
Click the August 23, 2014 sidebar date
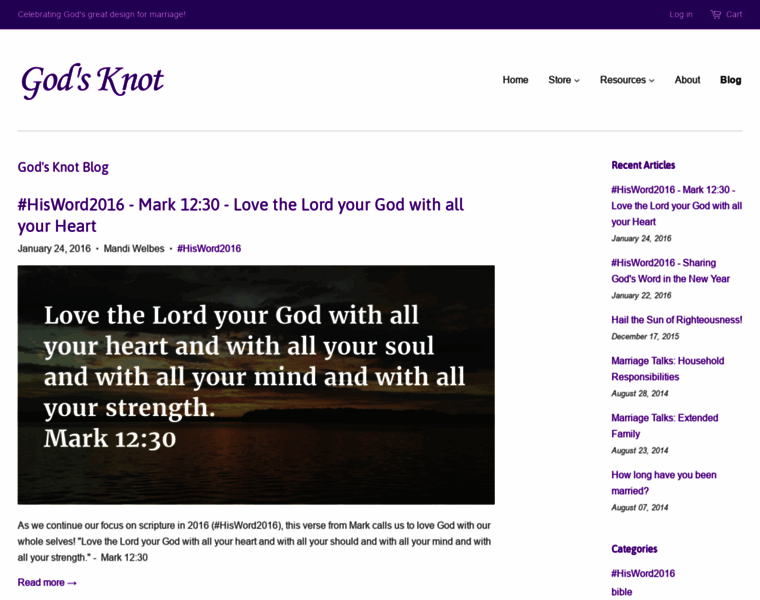click(640, 451)
